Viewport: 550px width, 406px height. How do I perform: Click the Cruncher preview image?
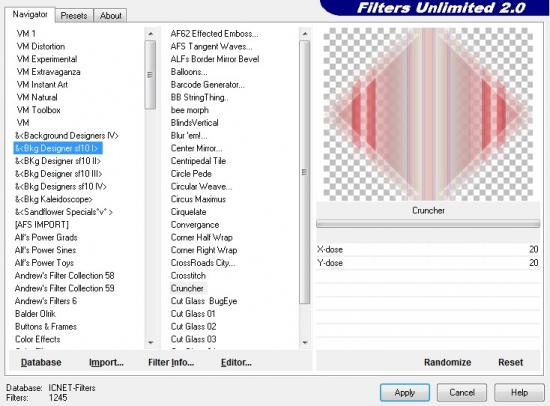(428, 114)
